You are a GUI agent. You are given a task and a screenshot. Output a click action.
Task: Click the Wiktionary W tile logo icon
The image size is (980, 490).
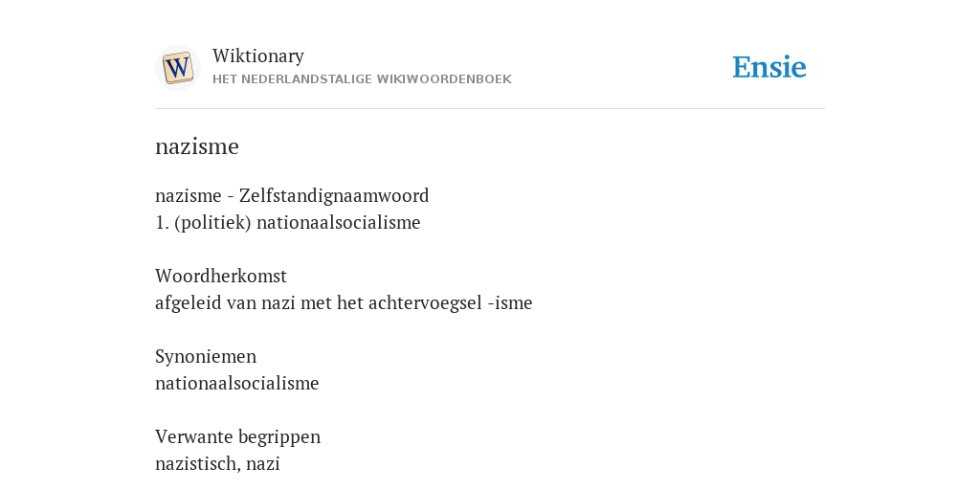(x=178, y=68)
